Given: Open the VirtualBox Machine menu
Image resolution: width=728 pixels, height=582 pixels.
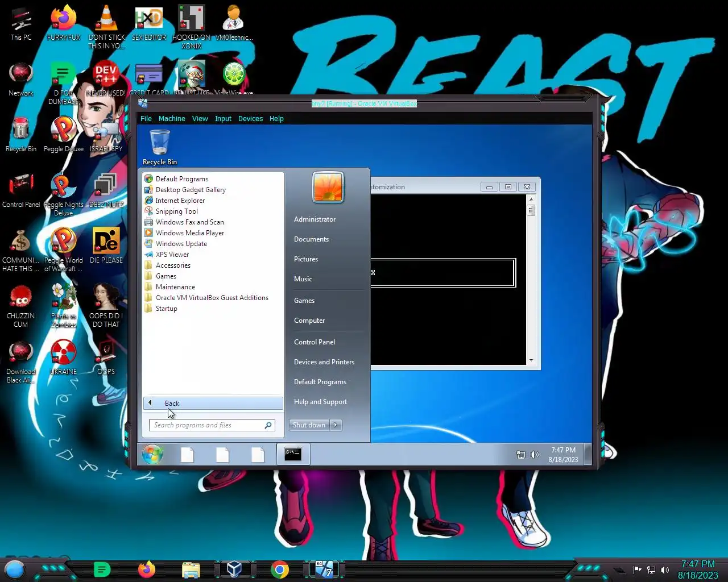Looking at the screenshot, I should [x=172, y=119].
